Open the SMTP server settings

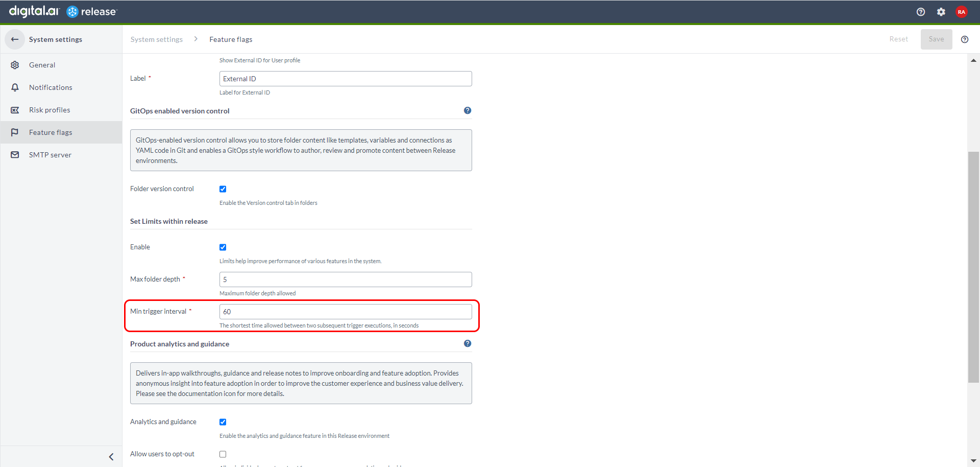[x=61, y=155]
